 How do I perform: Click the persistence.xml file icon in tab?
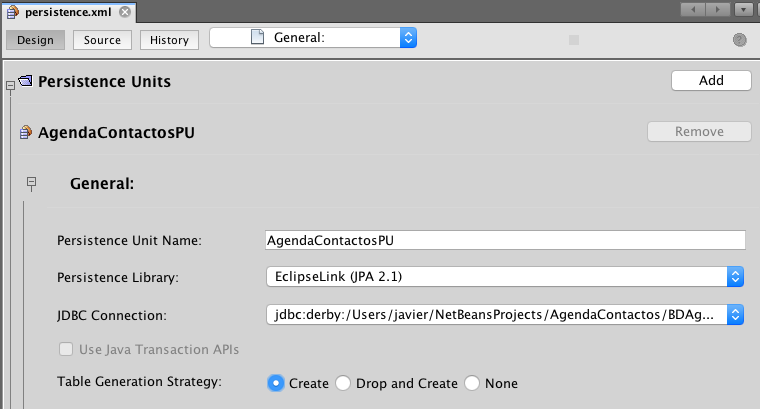(x=14, y=12)
